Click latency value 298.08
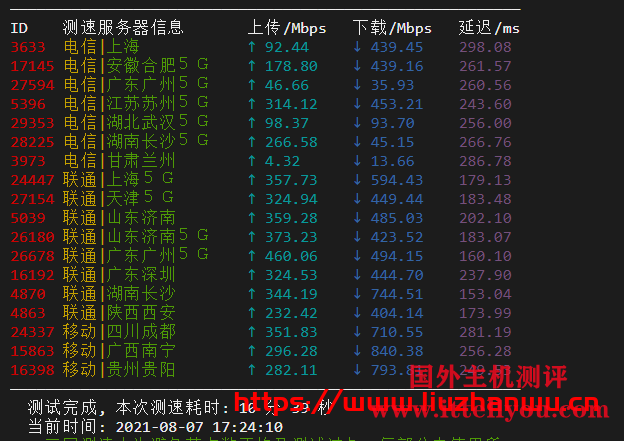This screenshot has width=624, height=441. click(x=485, y=47)
